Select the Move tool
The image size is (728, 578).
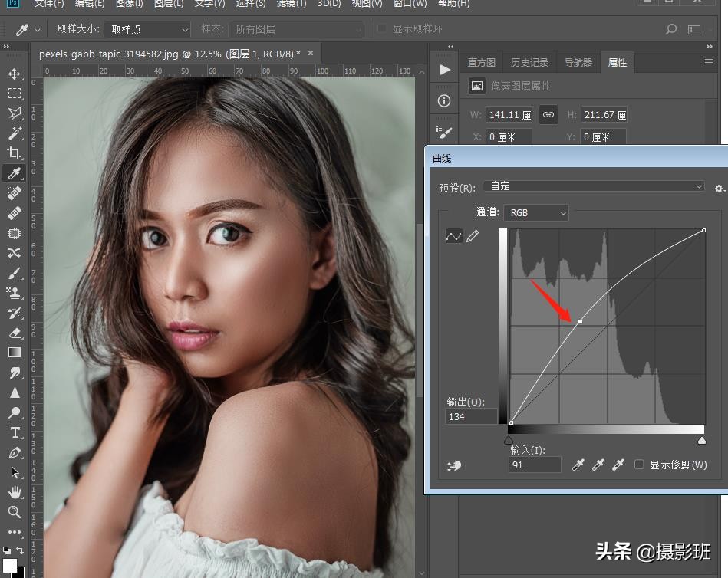[15, 74]
